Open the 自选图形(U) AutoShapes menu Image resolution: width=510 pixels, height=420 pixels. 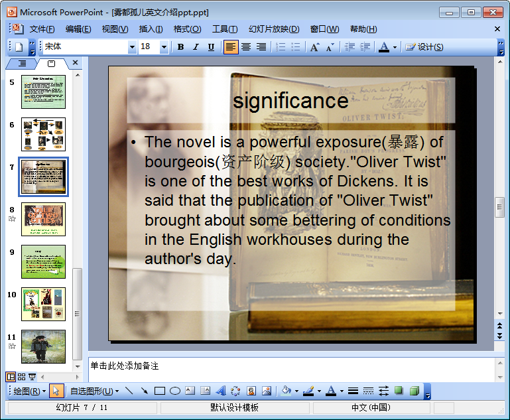tap(94, 391)
